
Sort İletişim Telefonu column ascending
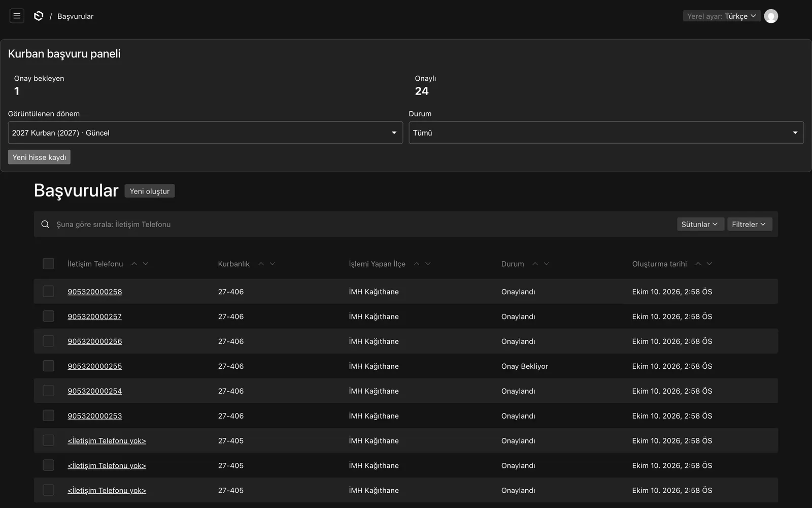coord(134,264)
